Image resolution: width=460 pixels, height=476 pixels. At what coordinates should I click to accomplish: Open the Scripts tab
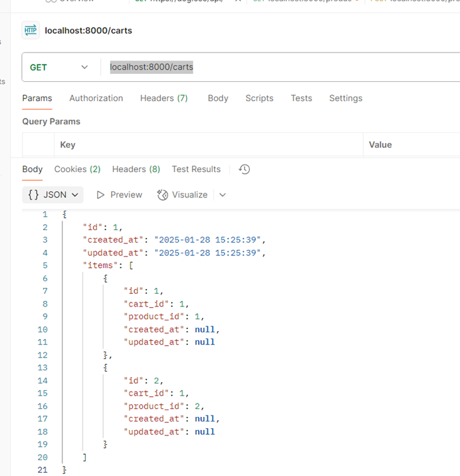click(259, 98)
